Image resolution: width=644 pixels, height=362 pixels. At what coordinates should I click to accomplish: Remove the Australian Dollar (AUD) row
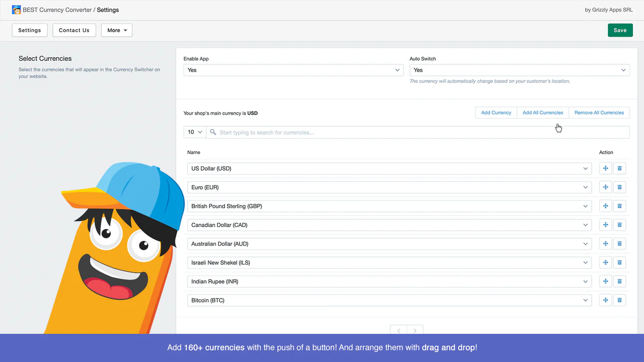point(619,244)
